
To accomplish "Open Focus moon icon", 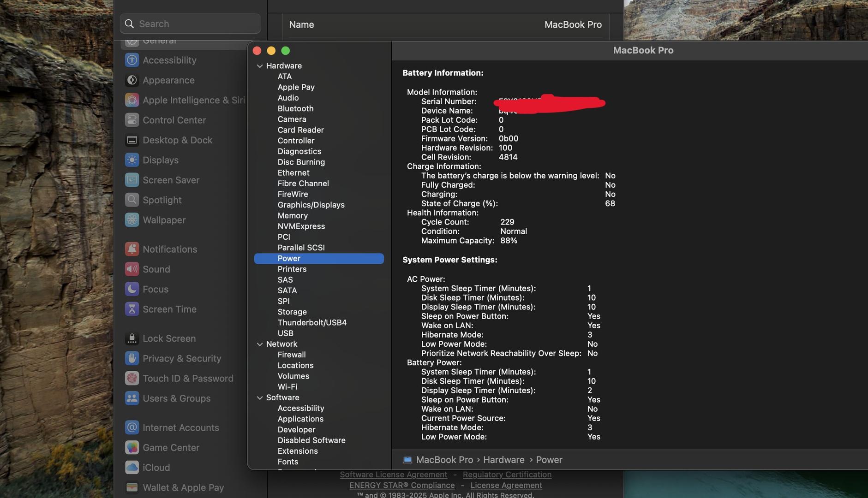I will (132, 289).
